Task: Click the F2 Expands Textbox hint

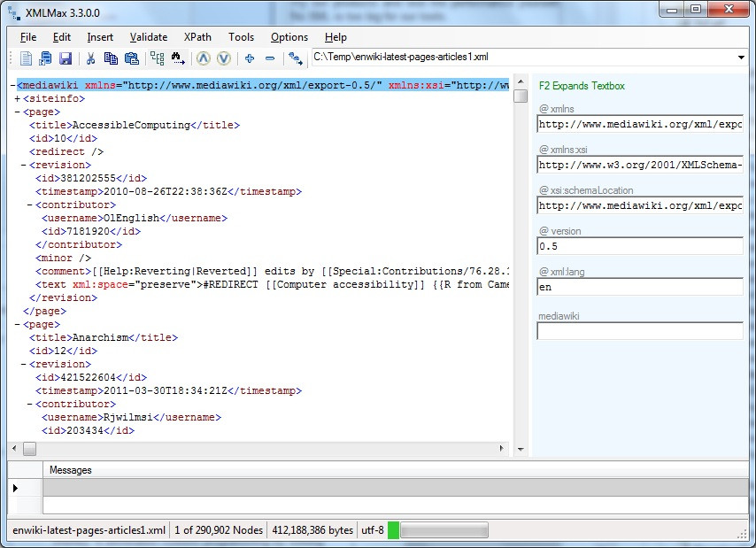Action: pyautogui.click(x=582, y=86)
